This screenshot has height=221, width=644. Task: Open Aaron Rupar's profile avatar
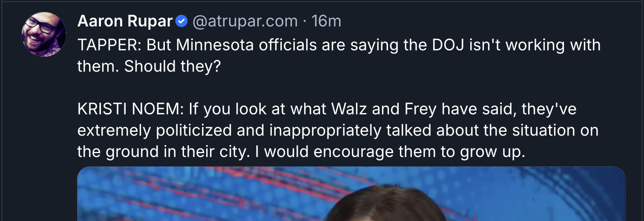coord(44,34)
